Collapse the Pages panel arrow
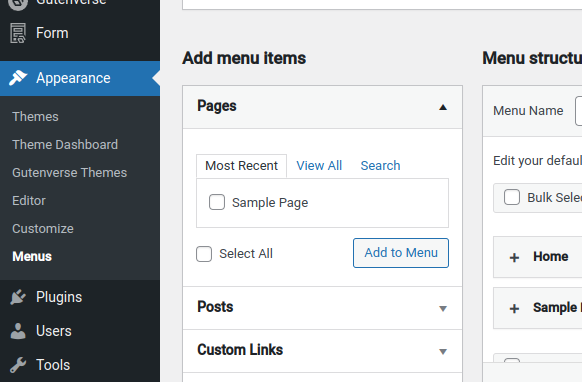582x382 pixels. coord(443,107)
